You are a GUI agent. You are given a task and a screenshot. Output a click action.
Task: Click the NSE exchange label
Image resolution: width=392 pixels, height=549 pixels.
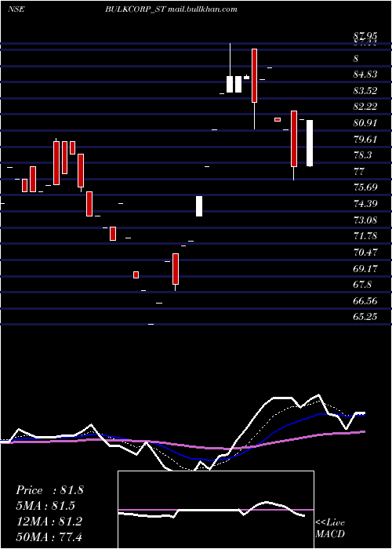point(16,9)
